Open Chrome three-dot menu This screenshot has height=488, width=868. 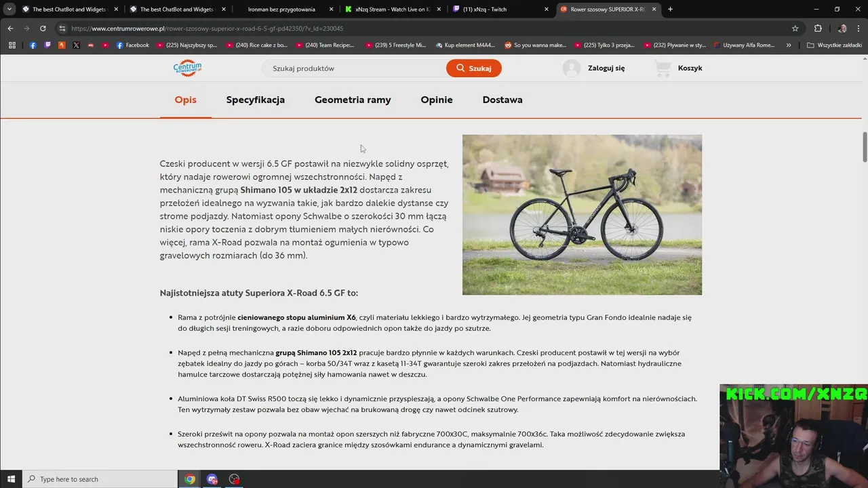pyautogui.click(x=859, y=28)
